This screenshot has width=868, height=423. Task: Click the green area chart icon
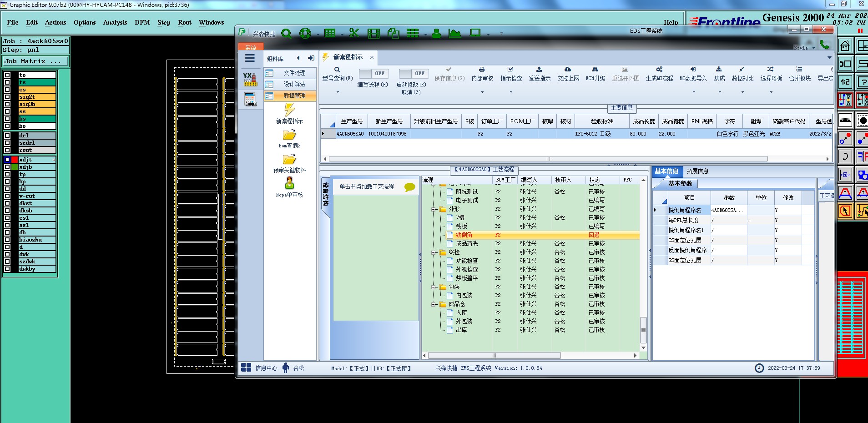coord(454,33)
